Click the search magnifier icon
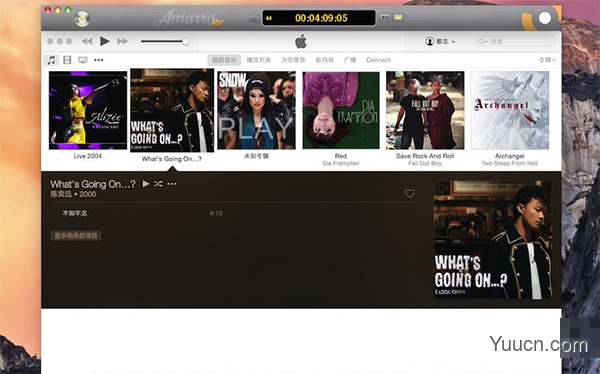 click(x=483, y=41)
